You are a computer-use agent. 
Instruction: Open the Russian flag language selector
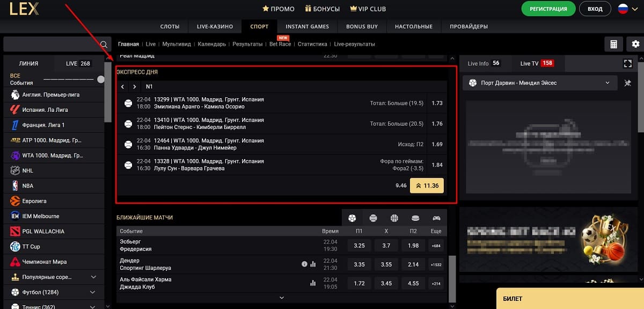pyautogui.click(x=623, y=9)
